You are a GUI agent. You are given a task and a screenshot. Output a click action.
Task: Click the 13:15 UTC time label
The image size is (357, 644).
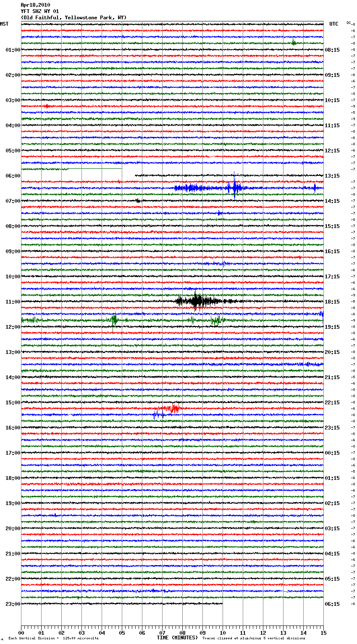click(332, 176)
